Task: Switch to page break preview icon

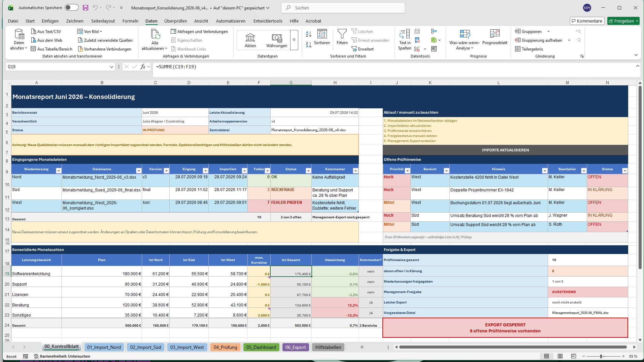Action: point(574,356)
